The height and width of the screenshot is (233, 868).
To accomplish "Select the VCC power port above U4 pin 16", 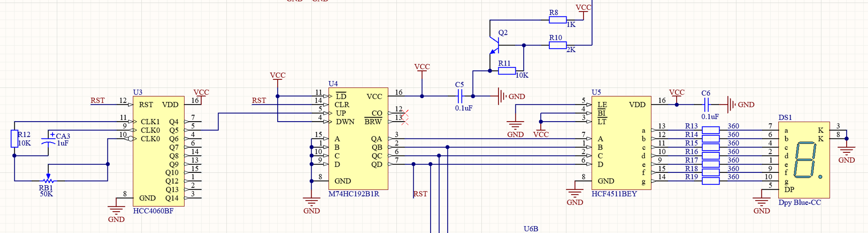I will tap(422, 68).
